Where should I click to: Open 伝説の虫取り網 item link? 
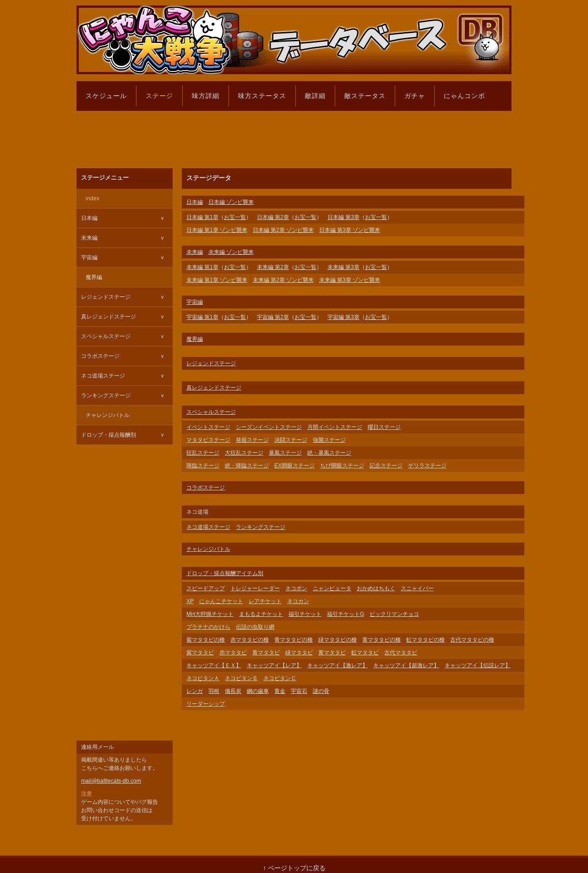coord(255,627)
